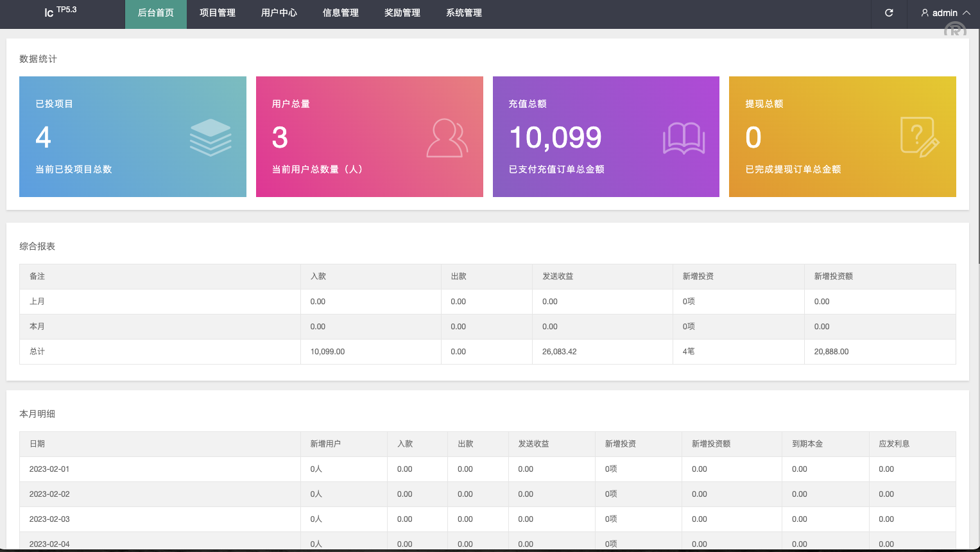Click the layers stack icon on 已投项目 card
Viewport: 980px width, 552px height.
pyautogui.click(x=211, y=137)
